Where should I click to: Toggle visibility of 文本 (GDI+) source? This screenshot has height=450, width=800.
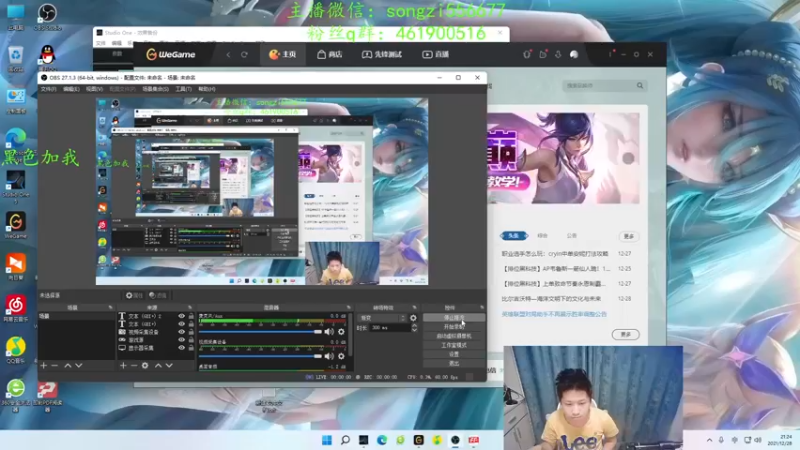point(181,324)
